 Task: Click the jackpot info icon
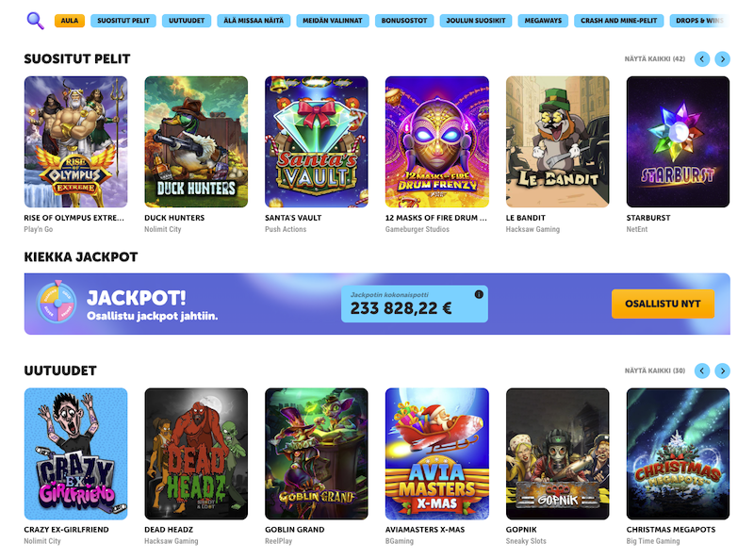tap(479, 294)
